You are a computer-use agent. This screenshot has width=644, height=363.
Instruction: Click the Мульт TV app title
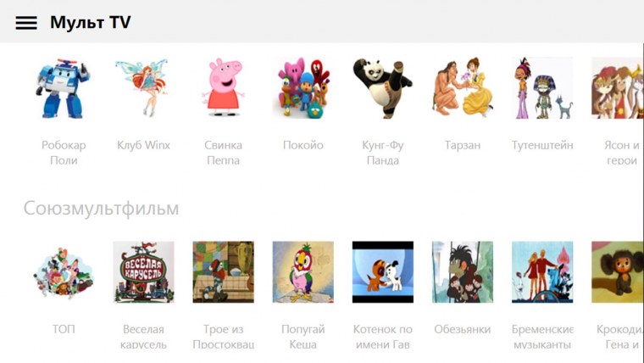tap(91, 22)
